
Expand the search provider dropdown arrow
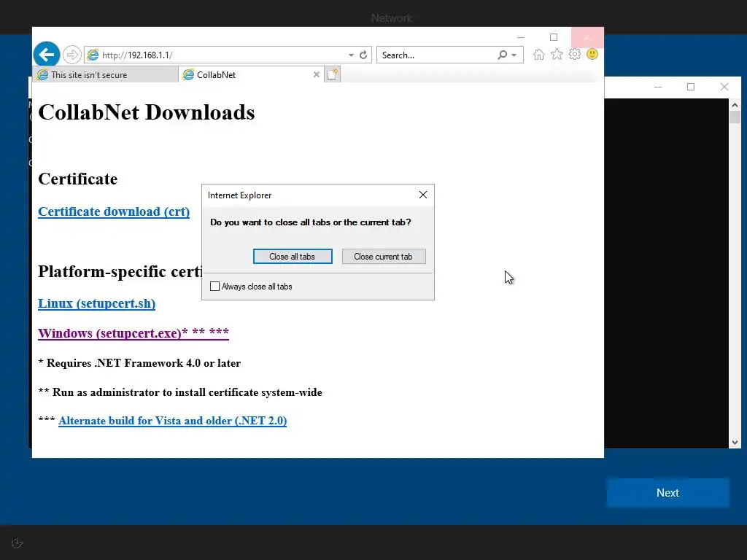514,55
